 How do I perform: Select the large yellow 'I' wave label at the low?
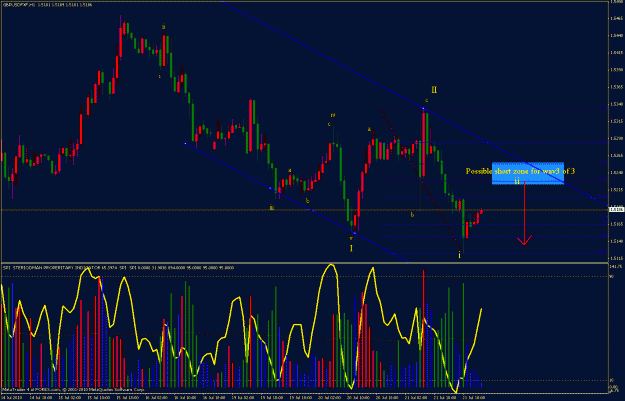(x=351, y=248)
